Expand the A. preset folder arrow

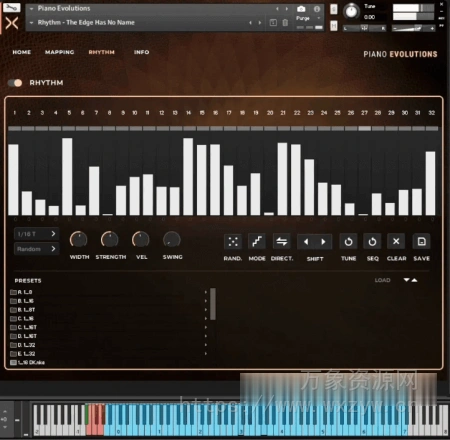[x=206, y=292]
